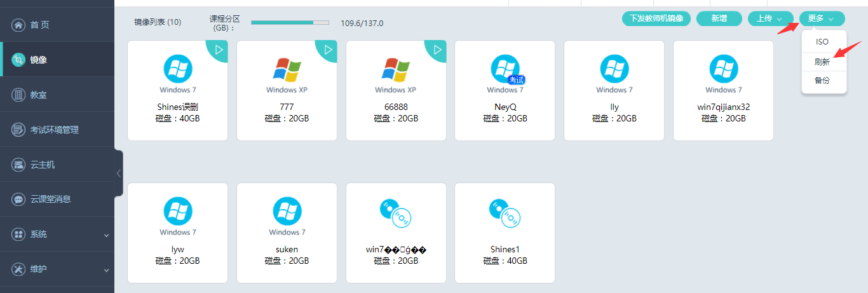Click the play corner badge on Shines误删
This screenshot has width=868, height=293.
[x=219, y=50]
